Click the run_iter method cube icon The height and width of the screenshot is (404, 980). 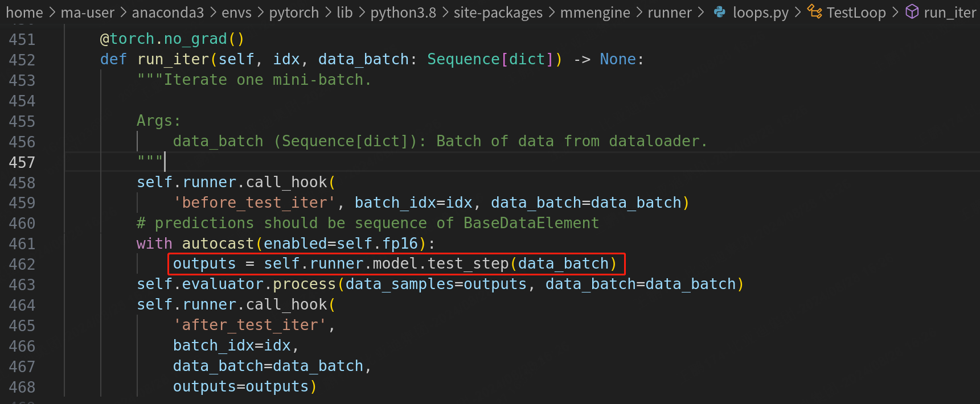[912, 12]
